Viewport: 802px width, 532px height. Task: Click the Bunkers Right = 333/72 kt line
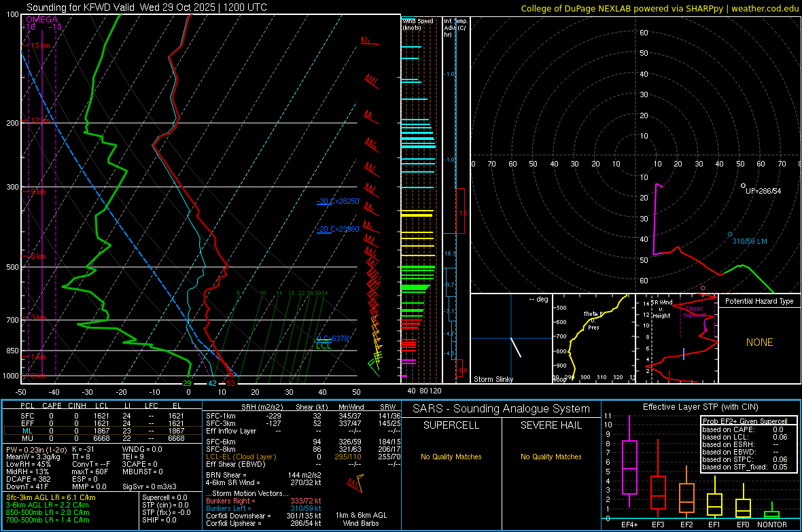pyautogui.click(x=264, y=501)
